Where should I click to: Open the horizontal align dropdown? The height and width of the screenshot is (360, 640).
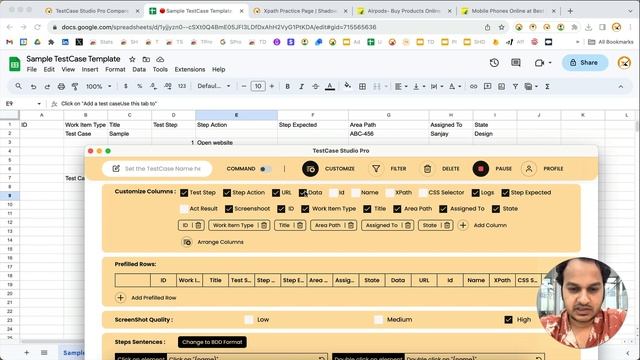[401, 87]
